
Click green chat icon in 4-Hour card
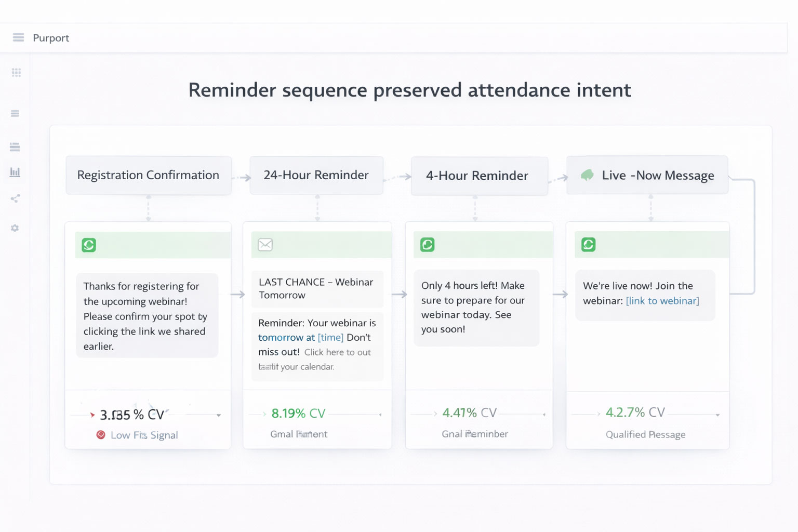(x=428, y=245)
